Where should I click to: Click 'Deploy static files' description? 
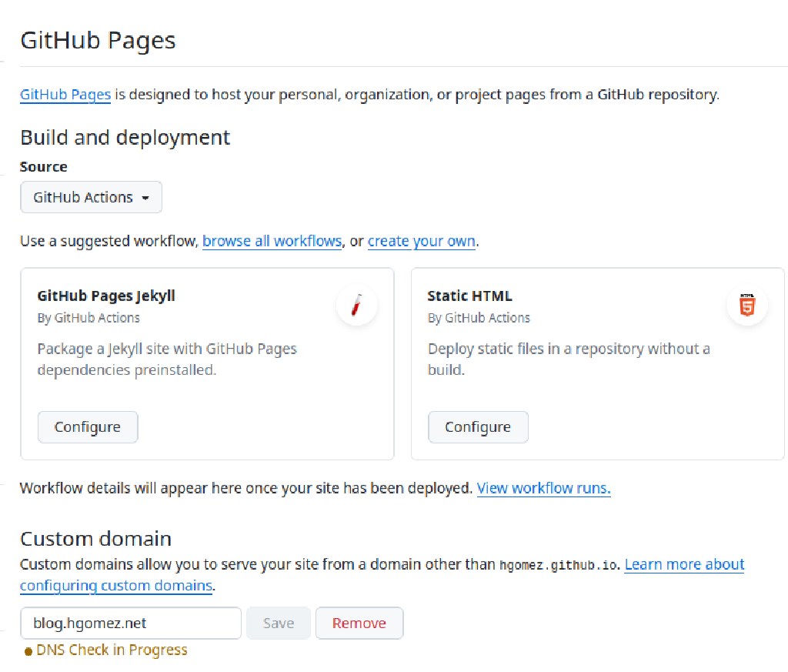point(569,359)
